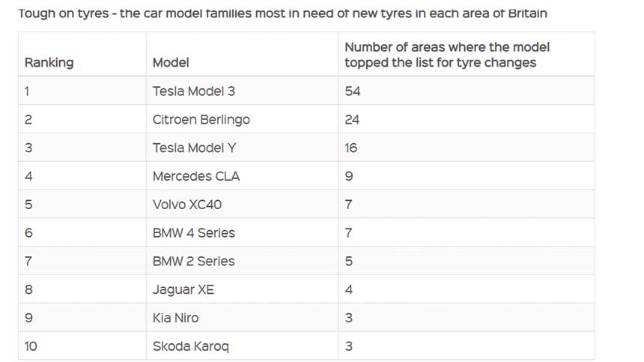644x362 pixels.
Task: Click the Ranking column header
Action: pyautogui.click(x=49, y=63)
